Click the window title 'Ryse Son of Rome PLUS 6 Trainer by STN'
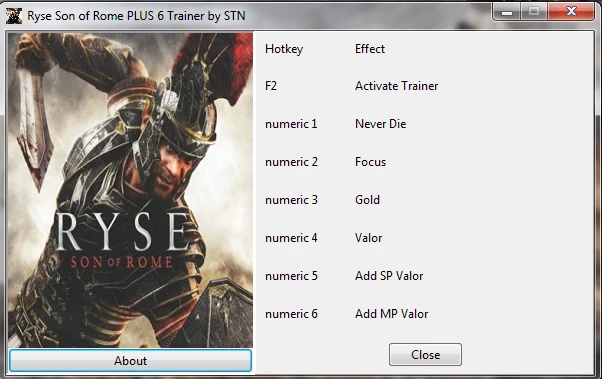 tap(136, 16)
